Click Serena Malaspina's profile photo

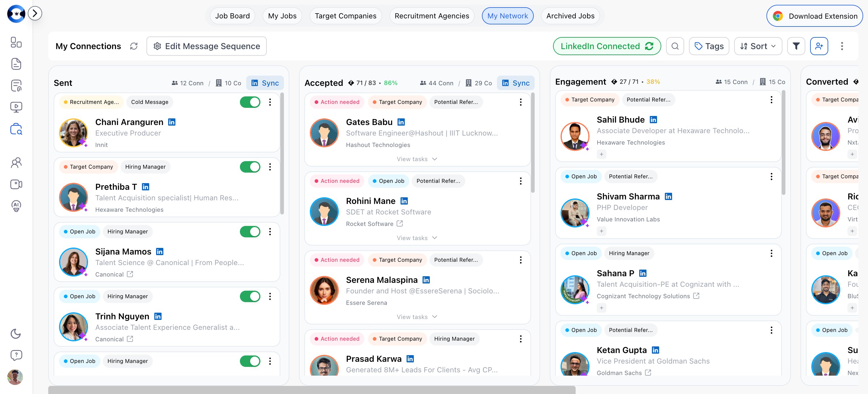pyautogui.click(x=324, y=290)
